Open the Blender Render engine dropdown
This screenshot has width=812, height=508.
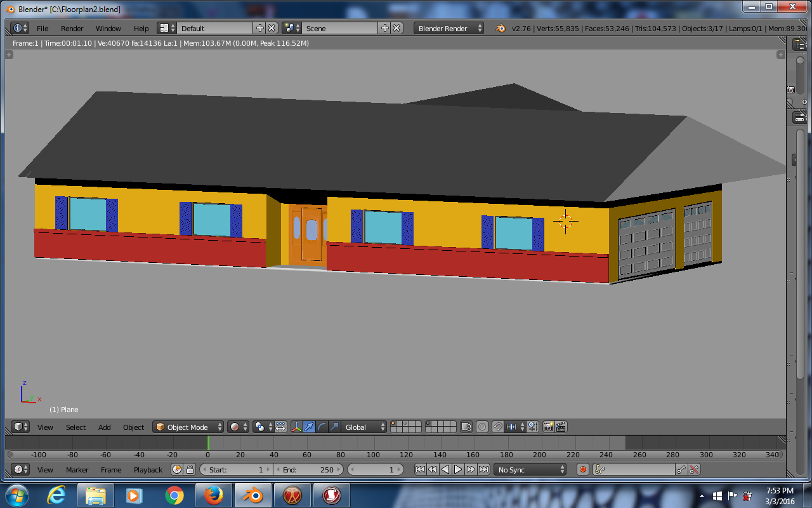click(x=449, y=28)
